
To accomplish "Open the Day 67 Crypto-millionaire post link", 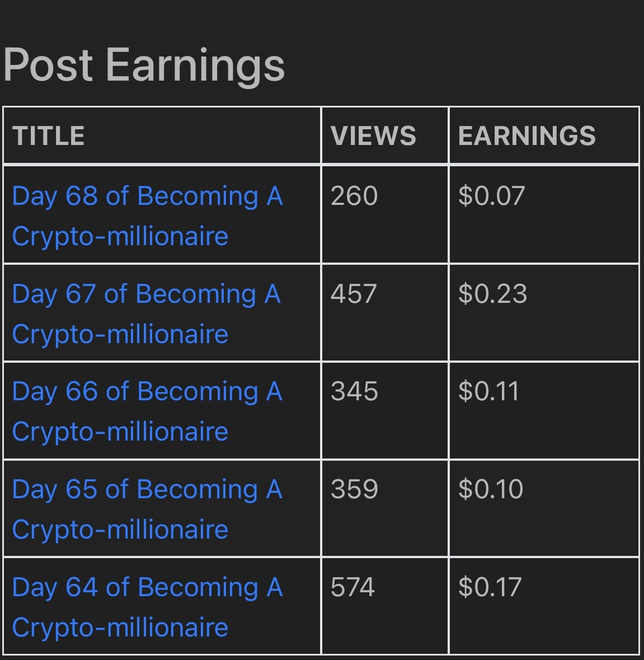I will coord(147,313).
